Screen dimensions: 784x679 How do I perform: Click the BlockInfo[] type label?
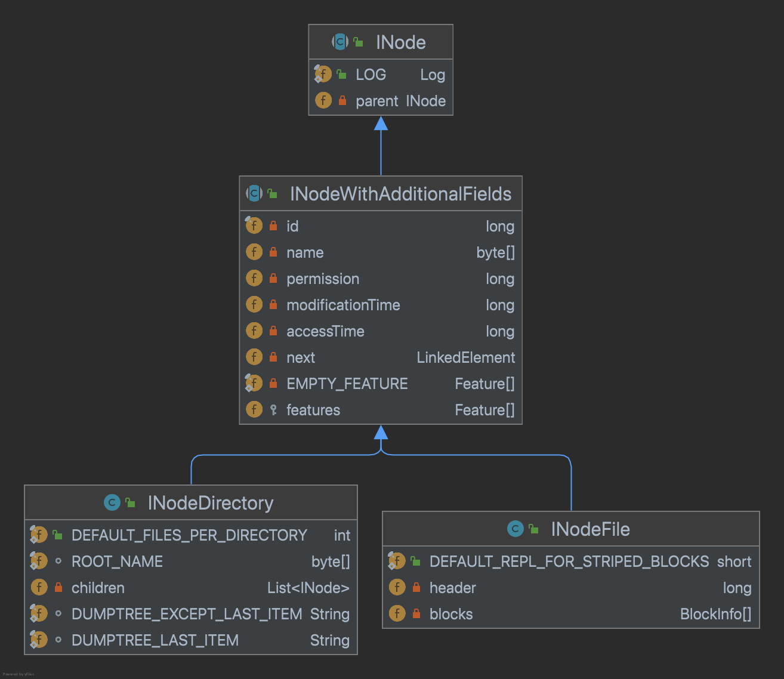715,614
